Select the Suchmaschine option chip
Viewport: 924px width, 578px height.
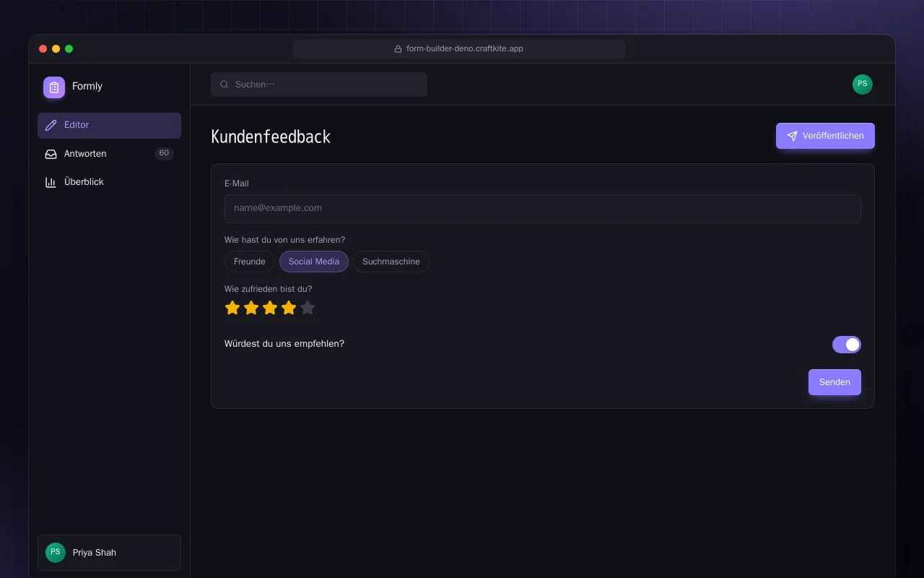391,262
